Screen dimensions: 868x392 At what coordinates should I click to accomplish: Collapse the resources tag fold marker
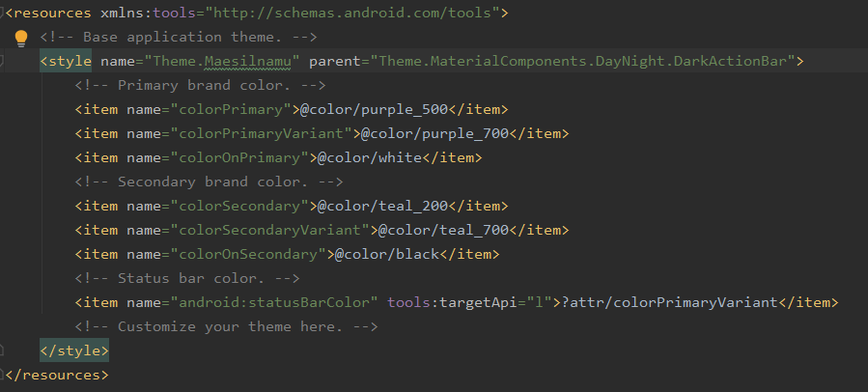(x=2, y=13)
